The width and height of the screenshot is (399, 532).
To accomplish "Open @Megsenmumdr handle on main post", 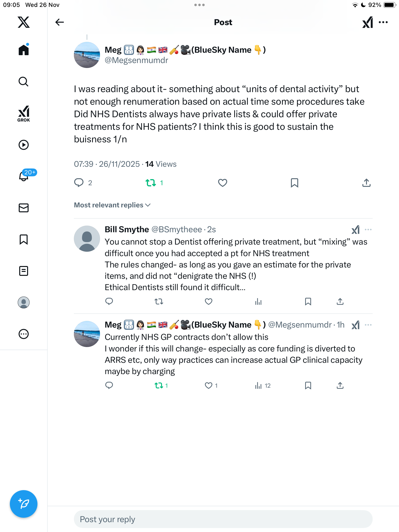I will coord(136,60).
